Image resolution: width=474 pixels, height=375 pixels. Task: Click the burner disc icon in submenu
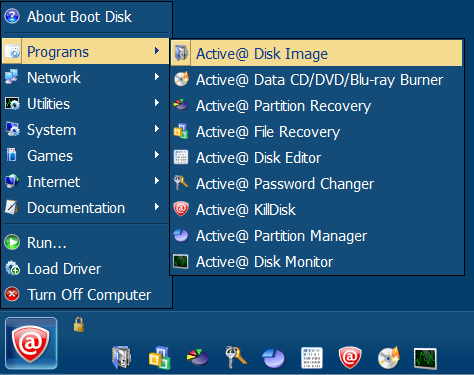coord(181,79)
